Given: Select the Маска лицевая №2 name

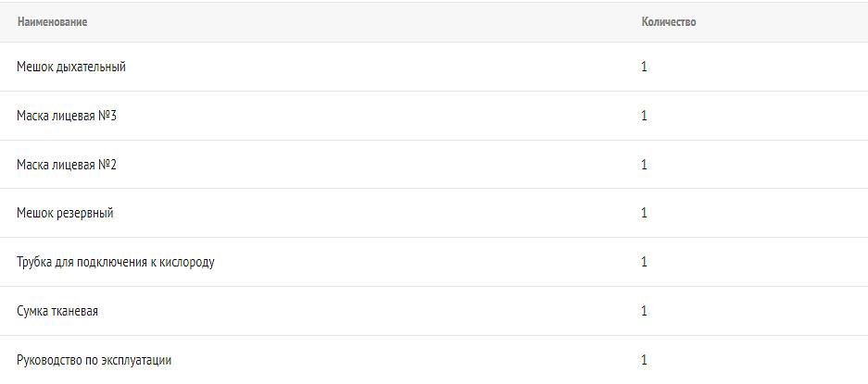Looking at the screenshot, I should tap(67, 165).
